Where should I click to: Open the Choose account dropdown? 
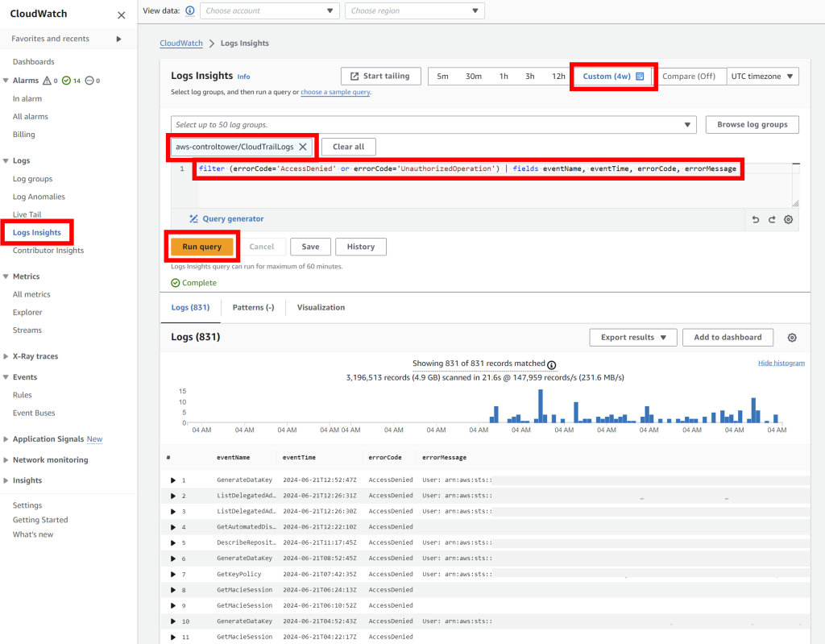[x=269, y=10]
